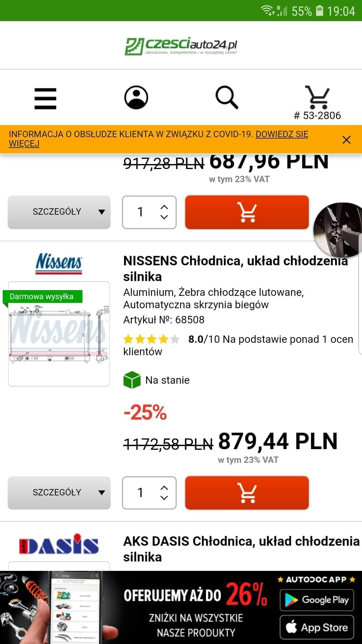This screenshot has height=644, width=362.
Task: Tap the App Store badge
Action: tap(317, 627)
